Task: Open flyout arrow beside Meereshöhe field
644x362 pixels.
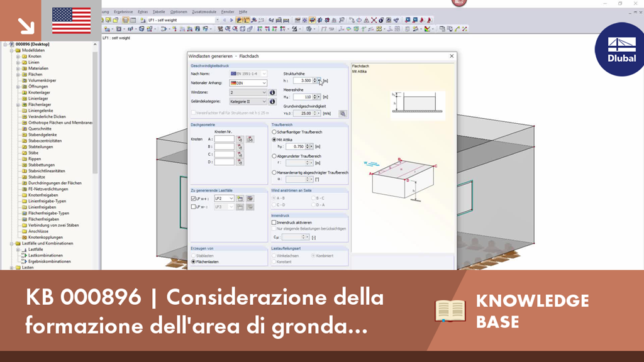Action: coord(319,97)
